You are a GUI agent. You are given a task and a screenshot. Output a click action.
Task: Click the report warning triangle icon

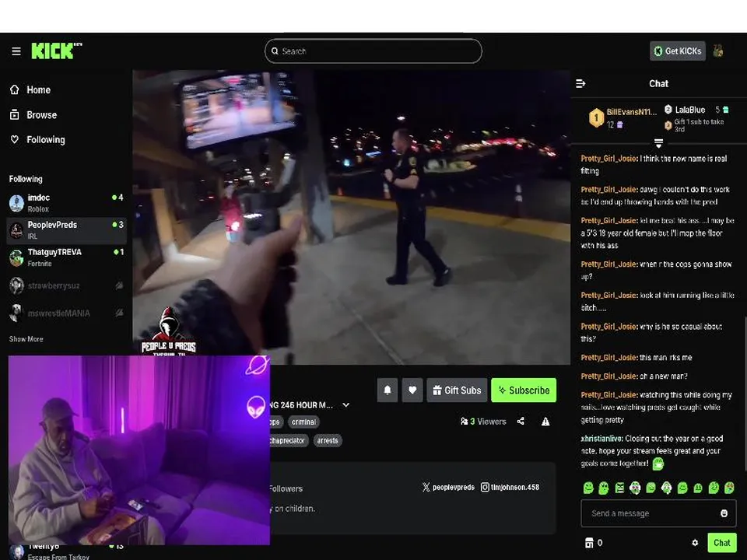(x=545, y=422)
